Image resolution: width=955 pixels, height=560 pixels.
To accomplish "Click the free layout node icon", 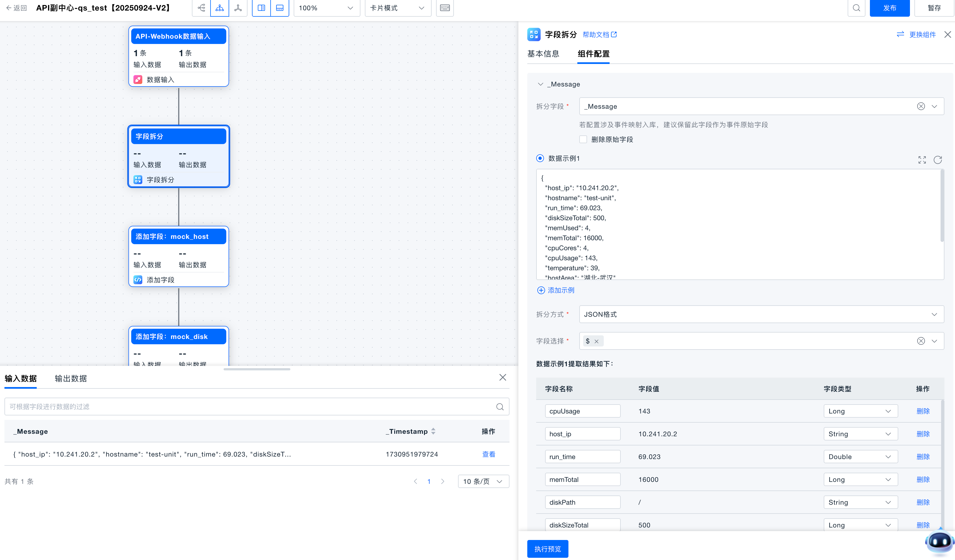I will click(x=238, y=8).
